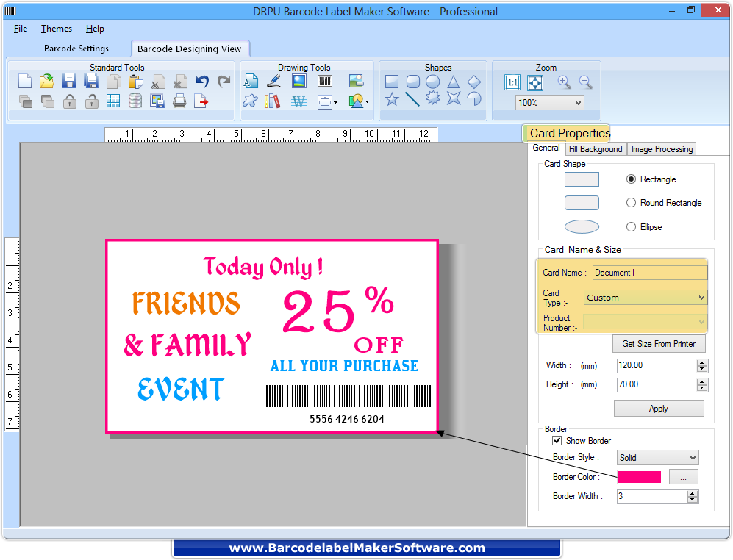This screenshot has width=733, height=560.
Task: Open the shapes-picture tool dropdown arrow
Action: tap(367, 101)
